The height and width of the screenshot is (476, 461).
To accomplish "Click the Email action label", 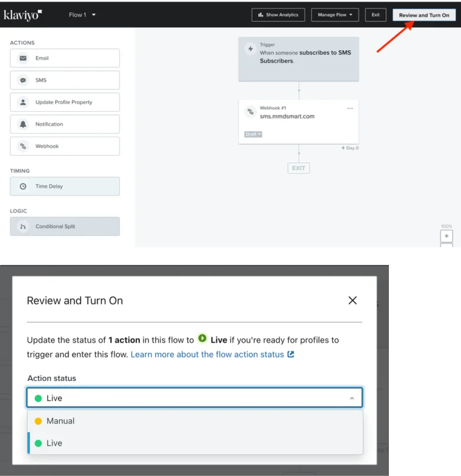I will [42, 58].
